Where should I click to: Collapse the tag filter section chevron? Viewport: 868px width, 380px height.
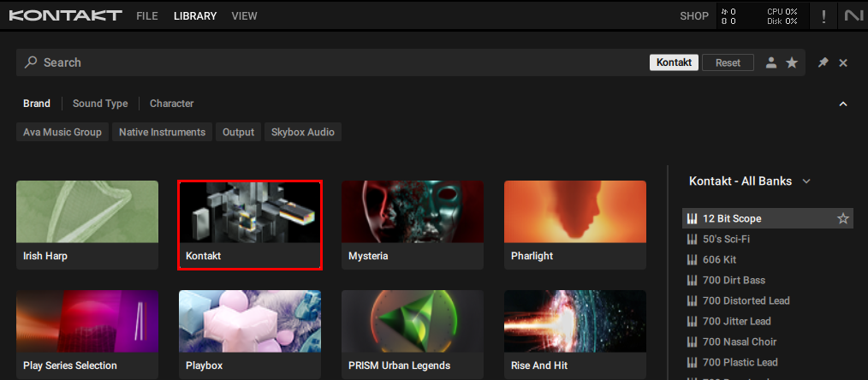843,104
